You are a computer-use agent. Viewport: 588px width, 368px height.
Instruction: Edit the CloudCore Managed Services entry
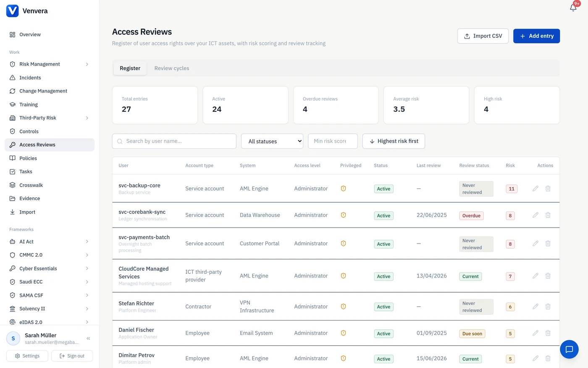click(535, 276)
